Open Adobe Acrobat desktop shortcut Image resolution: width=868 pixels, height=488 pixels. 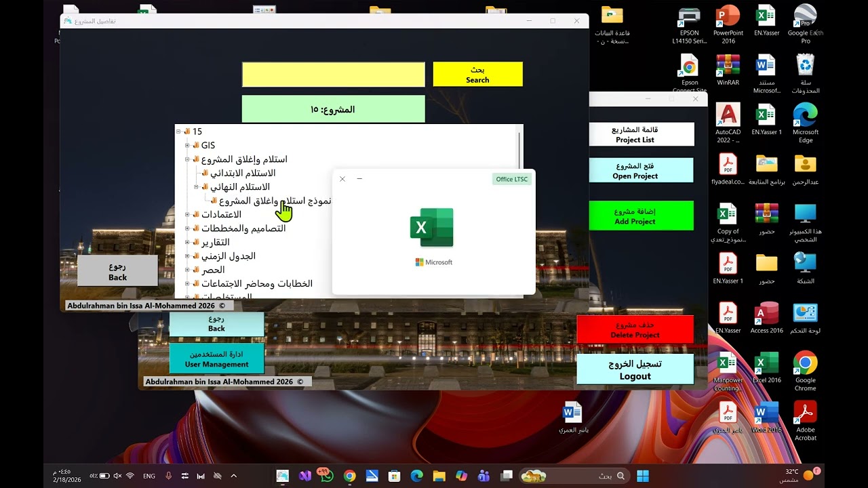[805, 421]
